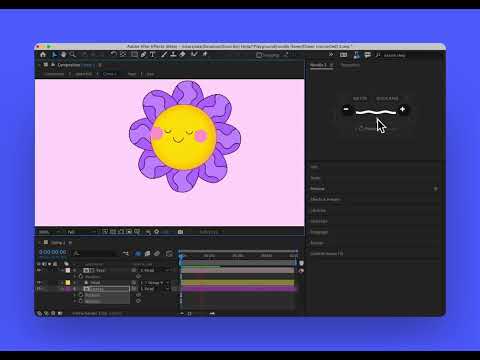Toggle the blue highlighted switch in timeline header
The height and width of the screenshot is (360, 480).
(x=138, y=254)
